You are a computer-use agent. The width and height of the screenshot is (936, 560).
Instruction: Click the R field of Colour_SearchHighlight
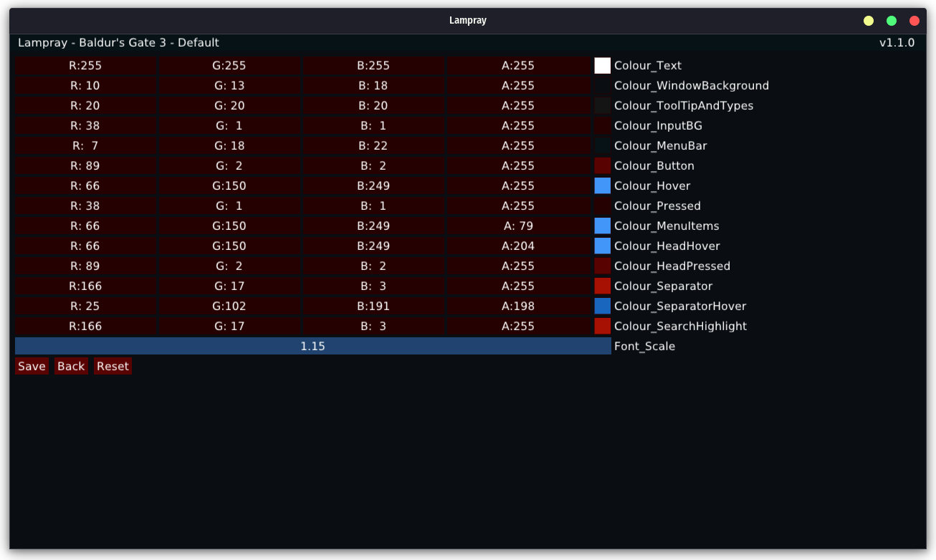click(85, 326)
